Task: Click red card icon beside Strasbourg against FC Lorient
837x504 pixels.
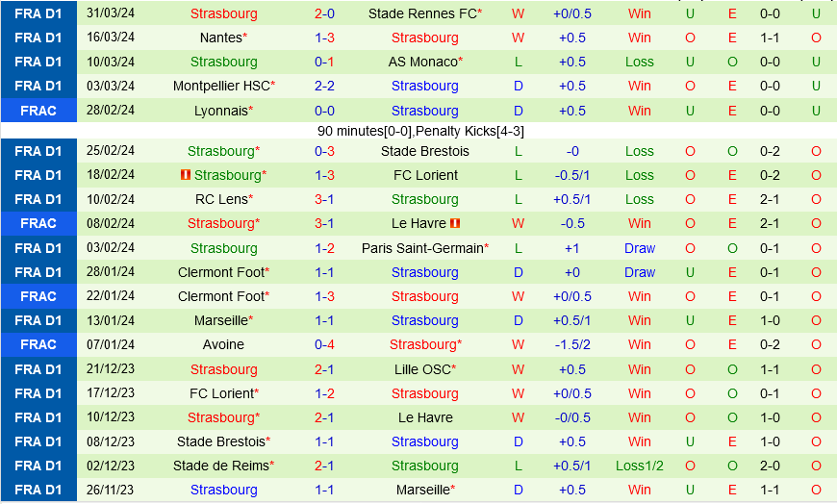Action: (186, 175)
